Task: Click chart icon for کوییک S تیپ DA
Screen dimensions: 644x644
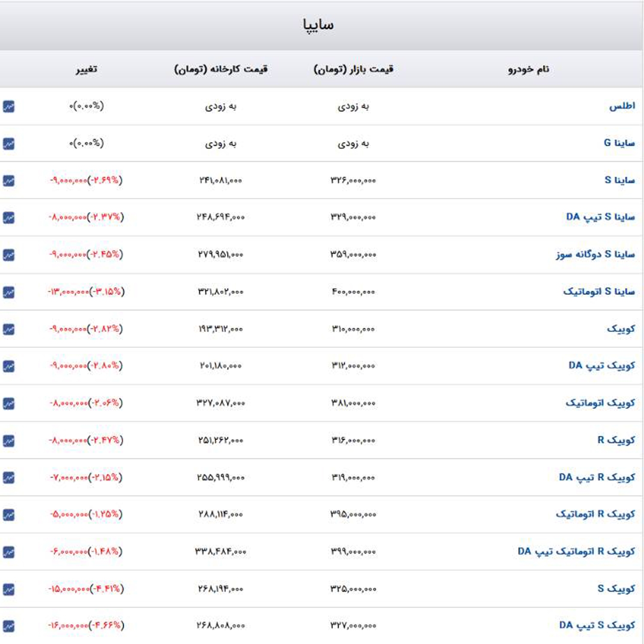Action: pos(9,626)
